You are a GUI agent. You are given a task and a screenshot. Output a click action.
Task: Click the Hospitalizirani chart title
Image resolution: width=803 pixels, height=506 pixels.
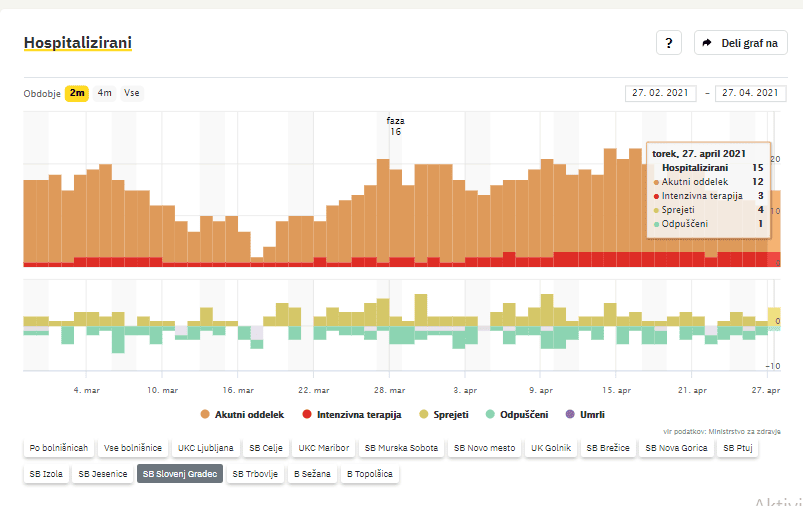point(77,43)
